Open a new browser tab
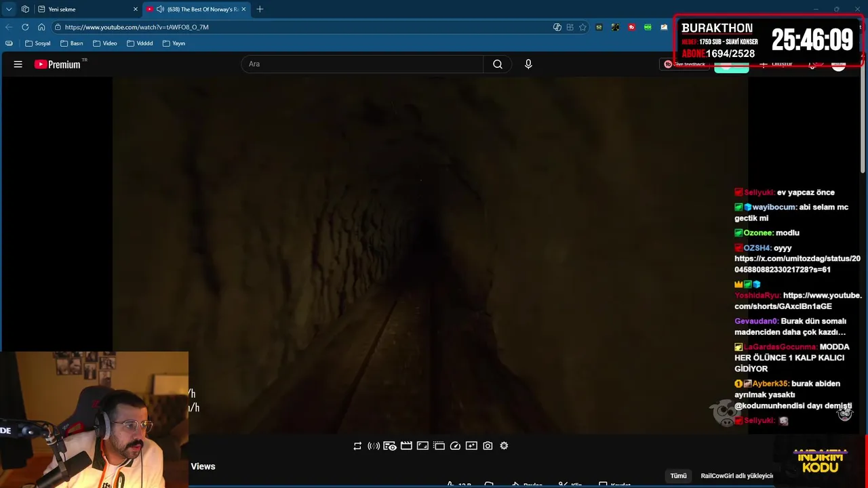Image resolution: width=868 pixels, height=488 pixels. click(260, 9)
